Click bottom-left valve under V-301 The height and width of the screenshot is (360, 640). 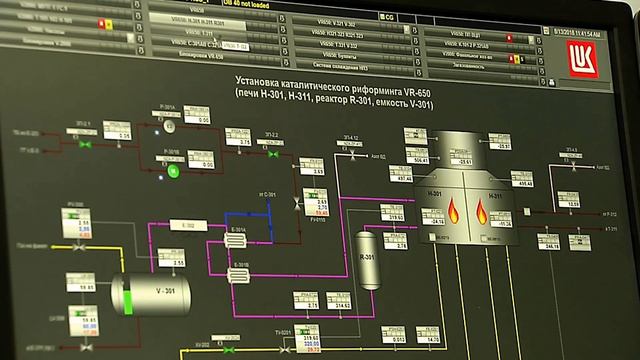(86, 348)
